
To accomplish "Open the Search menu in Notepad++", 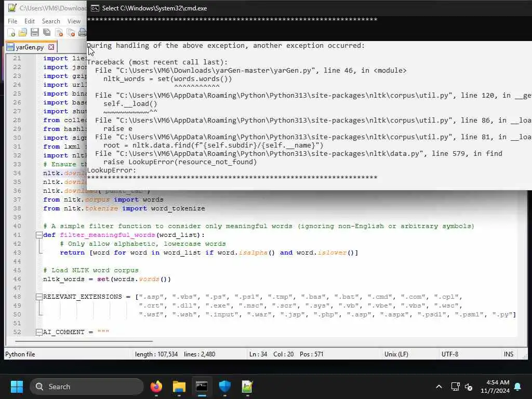I will (51, 21).
